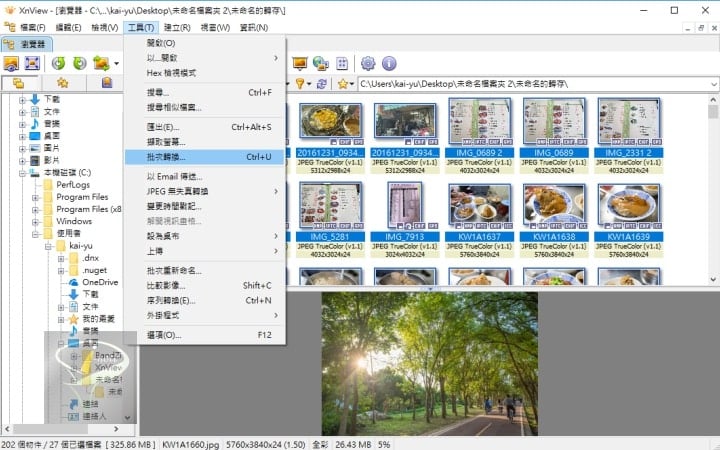Open the filter funnel dropdown arrow
Screen dimensions: 720x450
[x=309, y=84]
